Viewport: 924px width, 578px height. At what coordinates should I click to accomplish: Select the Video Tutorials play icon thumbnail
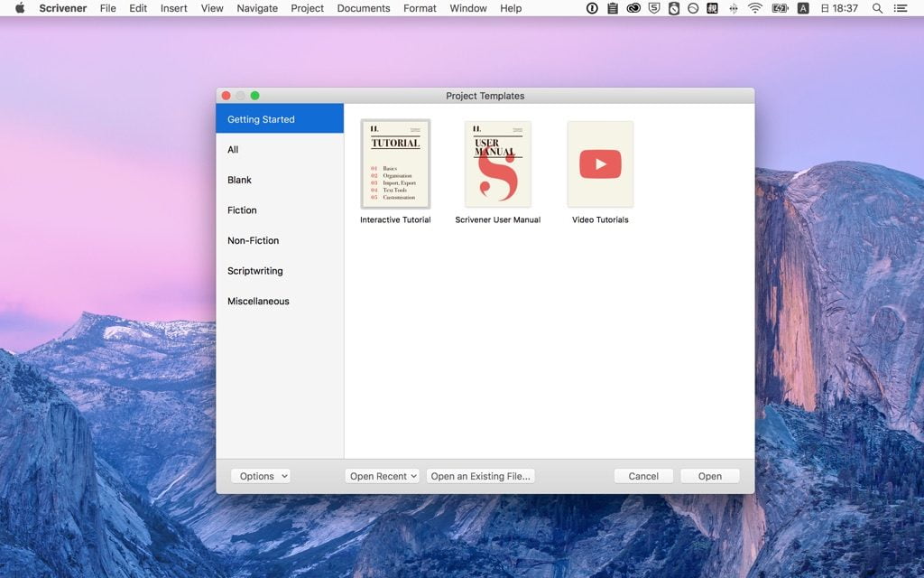click(x=600, y=164)
